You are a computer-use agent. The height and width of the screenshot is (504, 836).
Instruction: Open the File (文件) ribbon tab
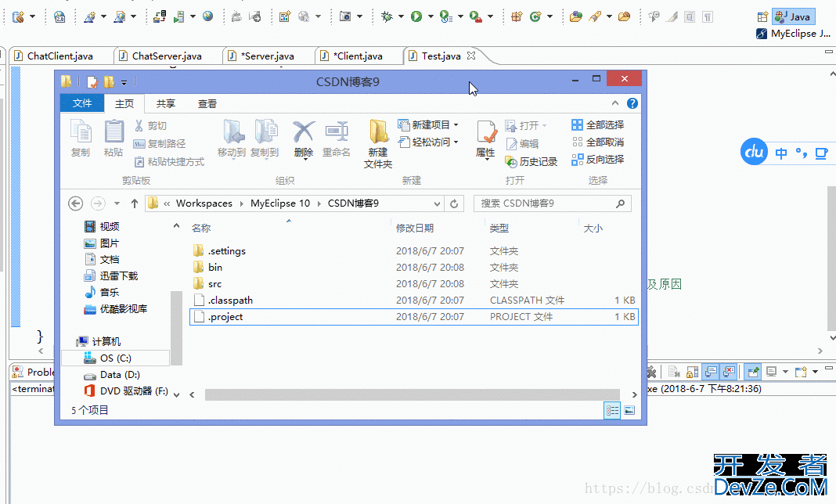81,103
